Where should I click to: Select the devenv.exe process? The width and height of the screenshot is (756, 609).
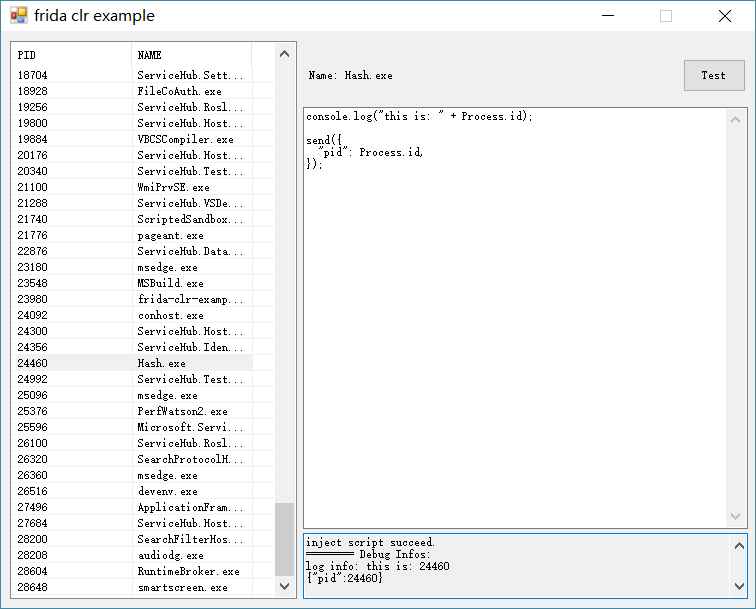click(x=132, y=491)
